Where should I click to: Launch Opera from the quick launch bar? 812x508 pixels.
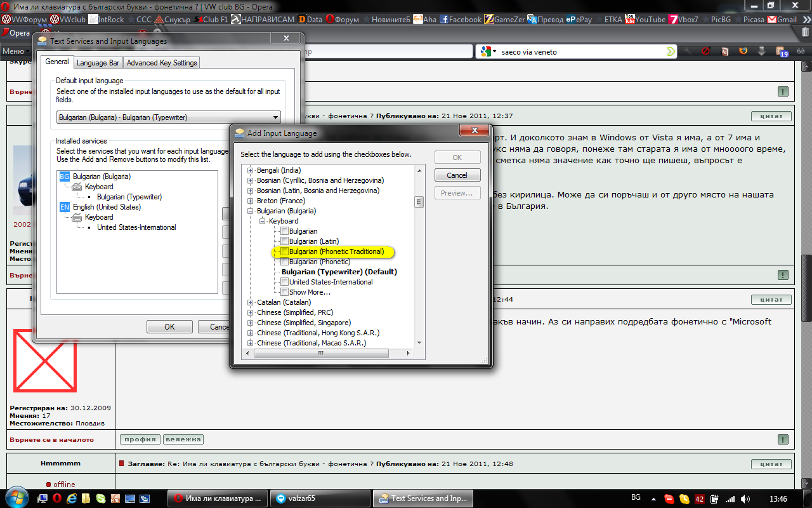point(56,498)
